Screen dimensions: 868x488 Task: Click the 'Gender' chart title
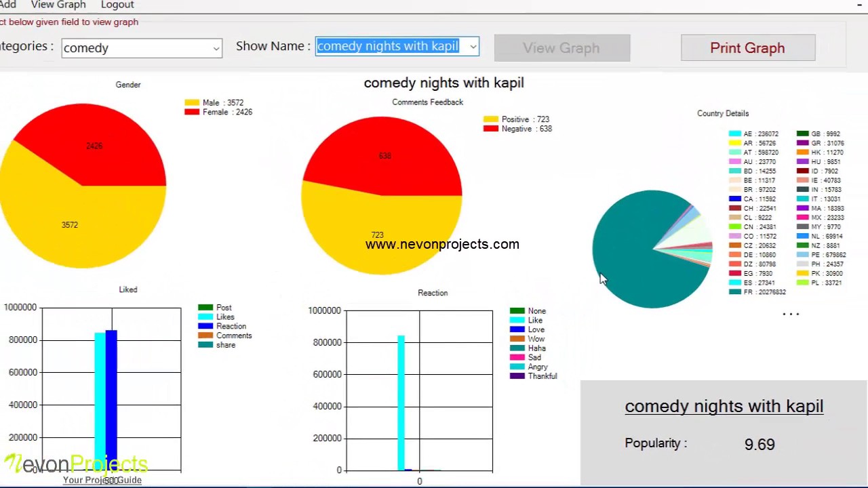[128, 85]
